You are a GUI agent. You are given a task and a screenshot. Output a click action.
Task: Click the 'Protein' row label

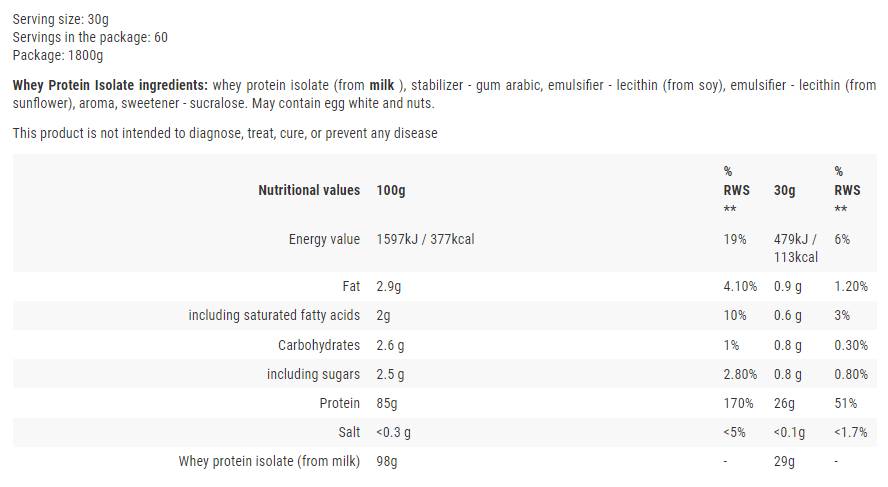point(339,403)
